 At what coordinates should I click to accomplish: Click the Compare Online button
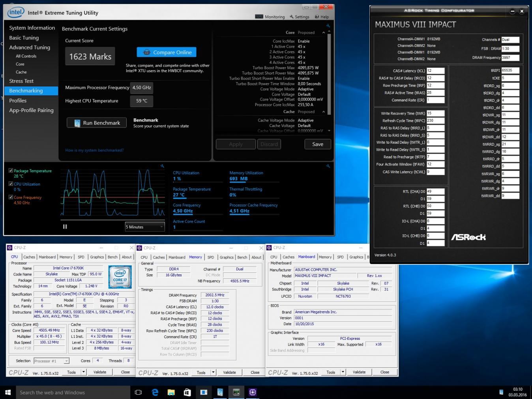167,52
